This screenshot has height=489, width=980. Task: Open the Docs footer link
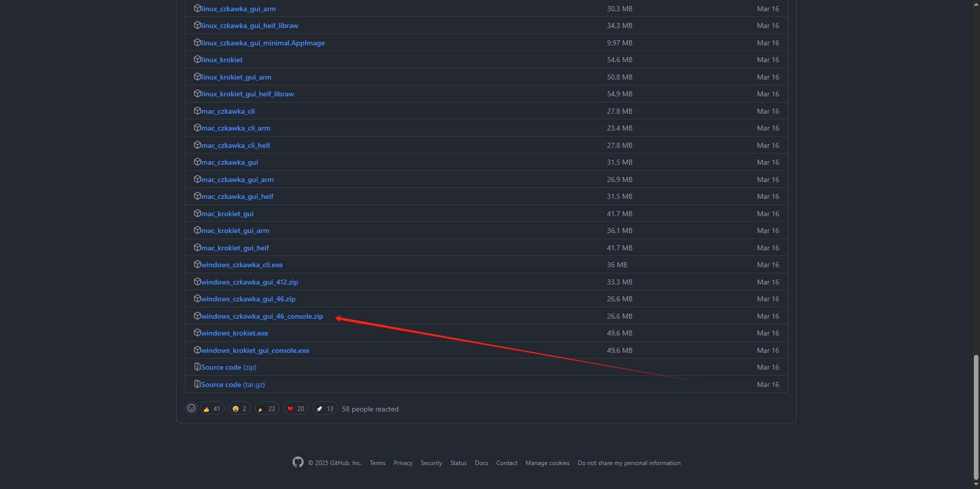point(481,463)
